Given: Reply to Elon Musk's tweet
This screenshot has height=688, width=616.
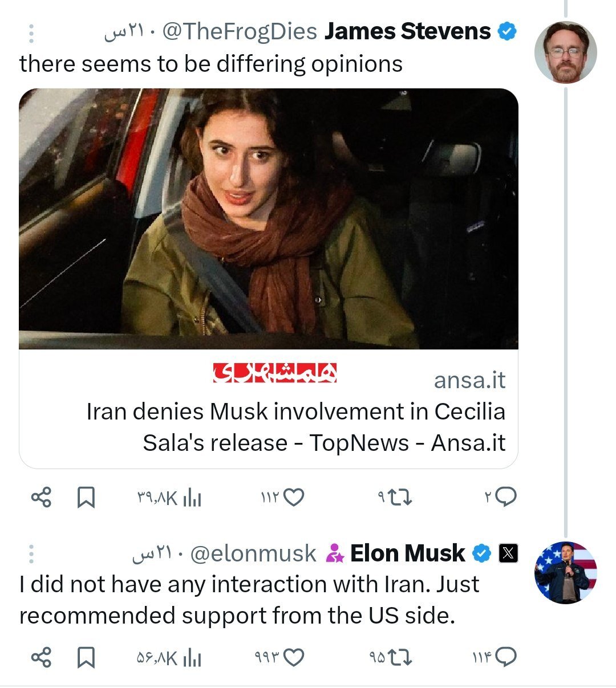Looking at the screenshot, I should pos(505,657).
